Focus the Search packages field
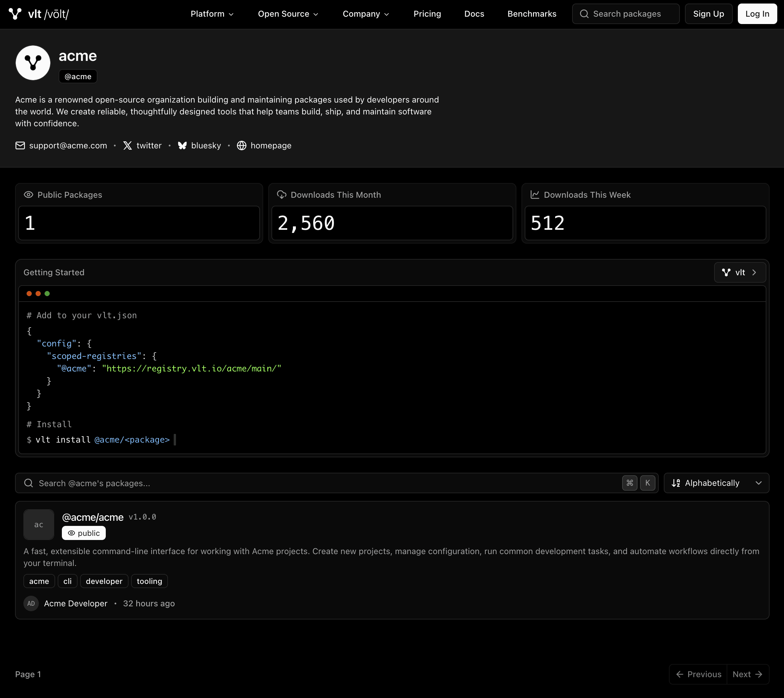Screen dimensions: 784x698 click(x=626, y=14)
